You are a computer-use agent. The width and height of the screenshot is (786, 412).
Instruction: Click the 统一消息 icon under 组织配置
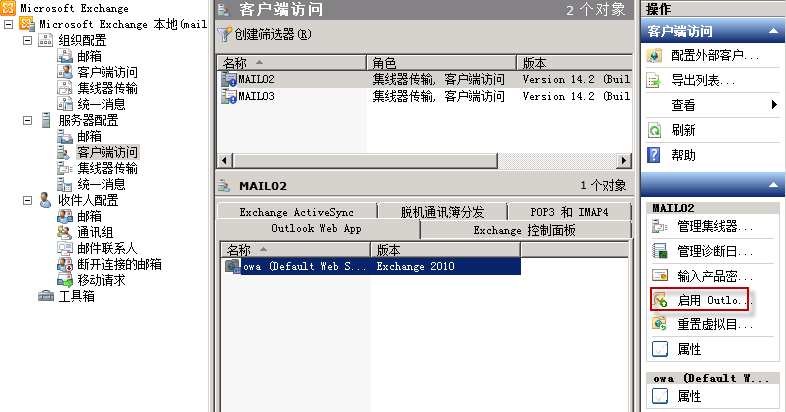click(65, 104)
